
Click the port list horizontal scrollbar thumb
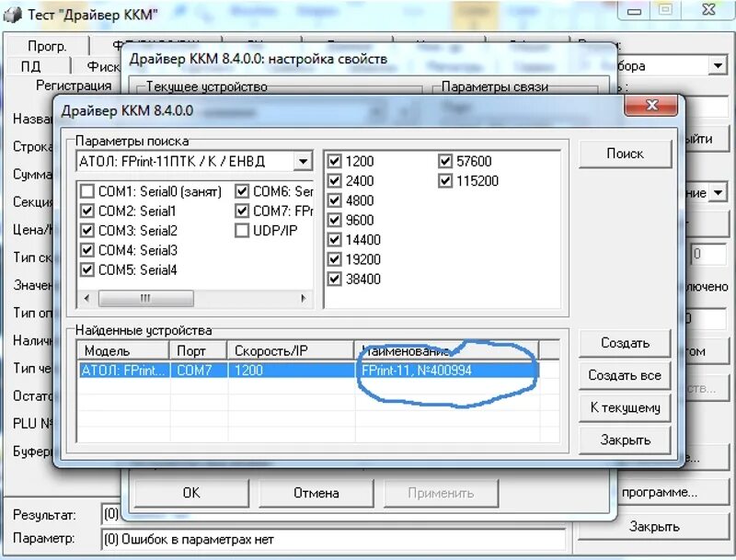click(146, 298)
